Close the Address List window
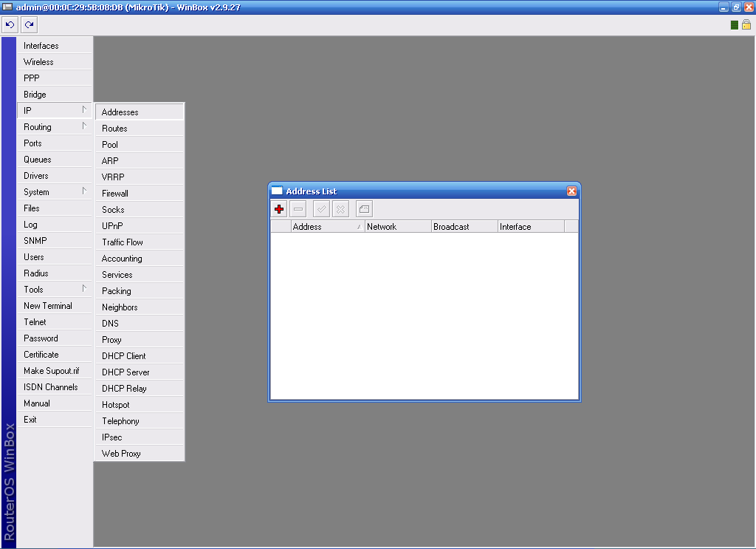This screenshot has height=549, width=756. [x=572, y=191]
